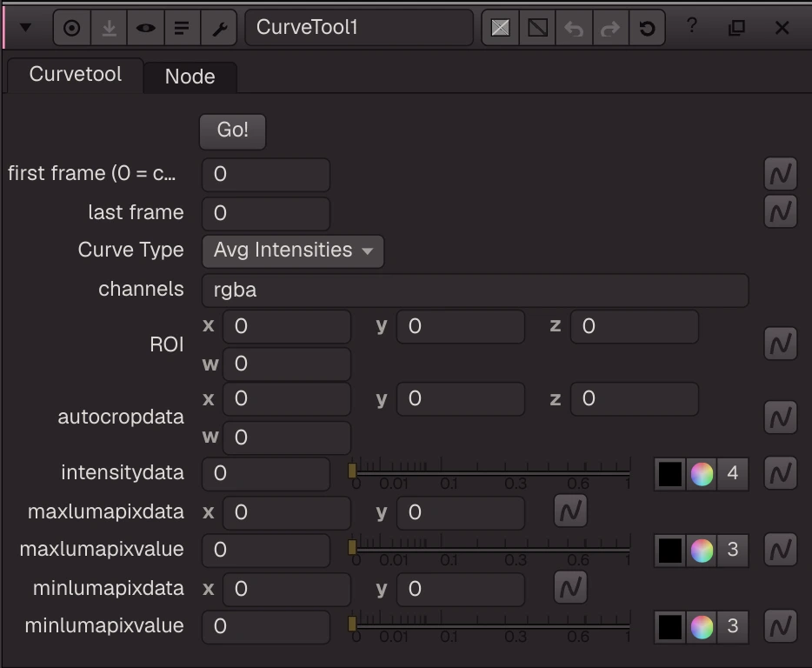Click the minlumapixdata y value field

click(x=461, y=590)
